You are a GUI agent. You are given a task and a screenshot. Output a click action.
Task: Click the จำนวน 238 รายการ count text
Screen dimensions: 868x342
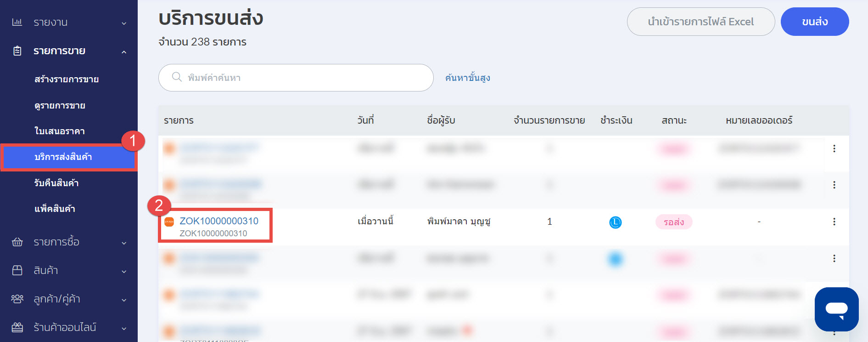click(202, 42)
